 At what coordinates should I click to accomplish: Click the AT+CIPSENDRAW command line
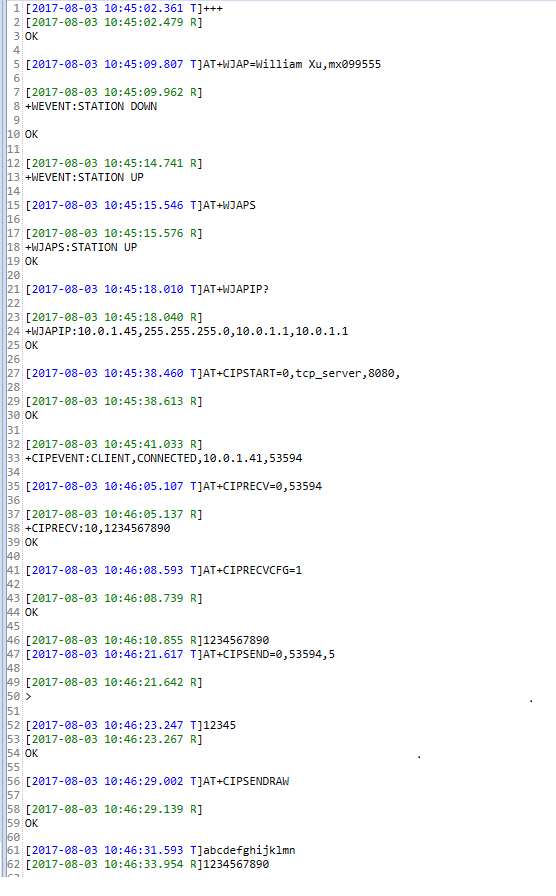coord(157,781)
